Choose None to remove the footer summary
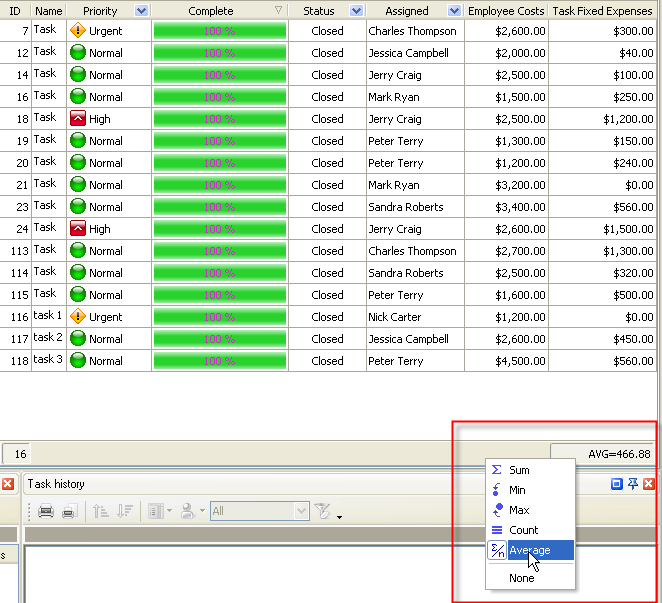Viewport: 662px width, 603px height. pyautogui.click(x=521, y=578)
